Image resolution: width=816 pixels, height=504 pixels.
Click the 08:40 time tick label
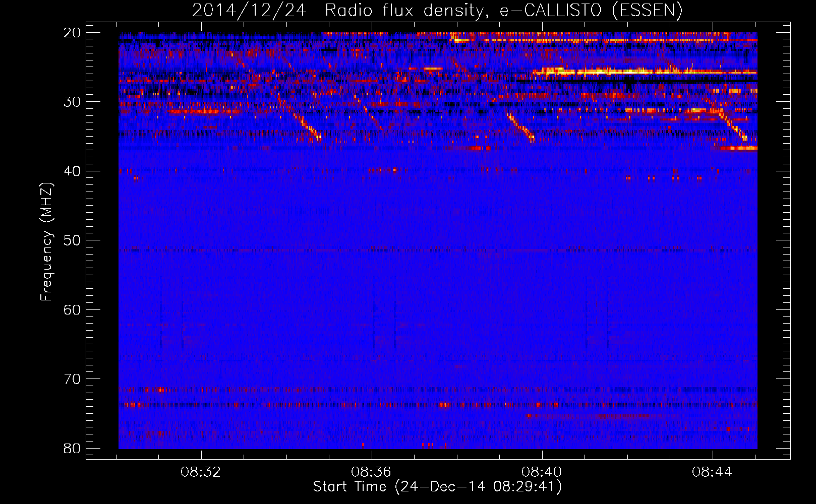coord(542,472)
